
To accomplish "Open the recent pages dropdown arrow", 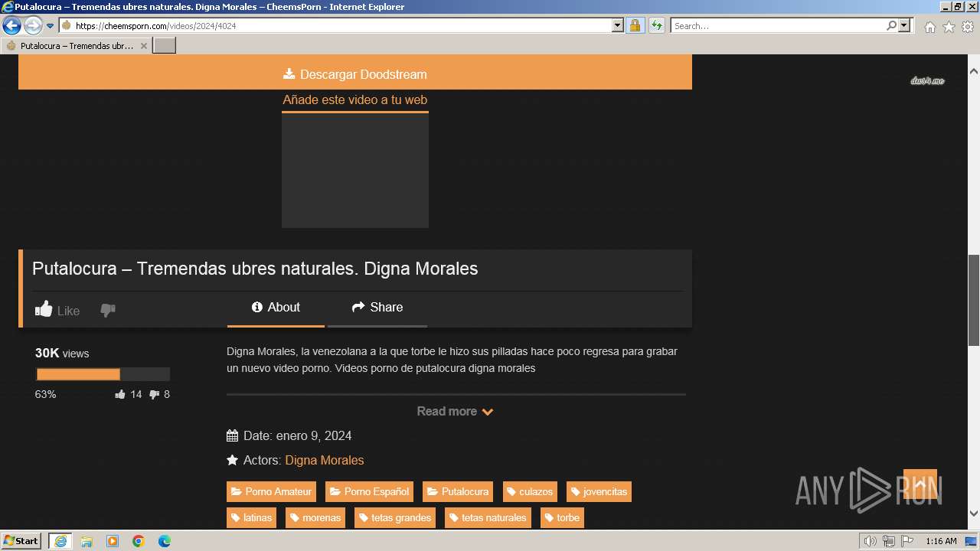I will coord(50,25).
